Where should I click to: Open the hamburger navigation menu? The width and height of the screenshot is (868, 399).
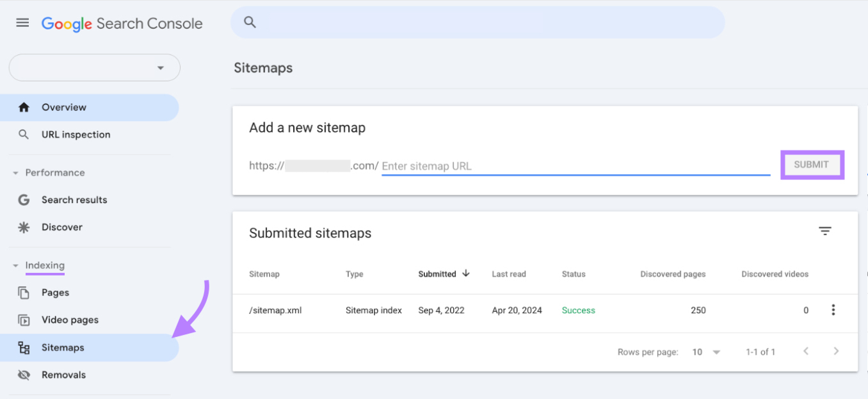22,22
